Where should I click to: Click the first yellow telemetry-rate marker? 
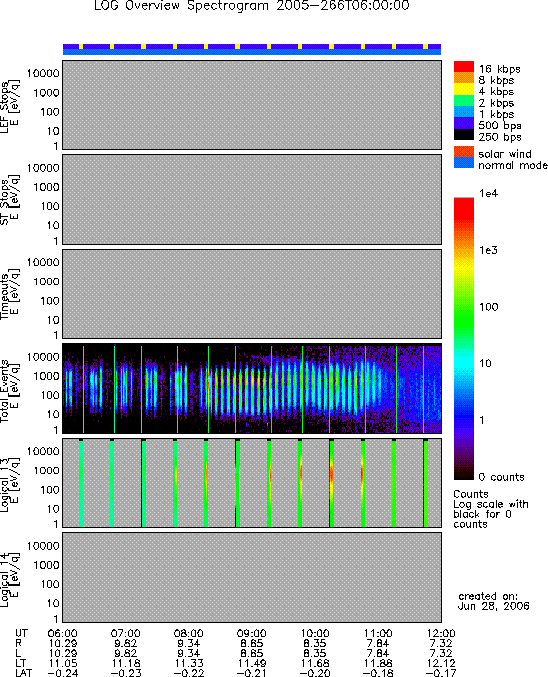(x=81, y=46)
